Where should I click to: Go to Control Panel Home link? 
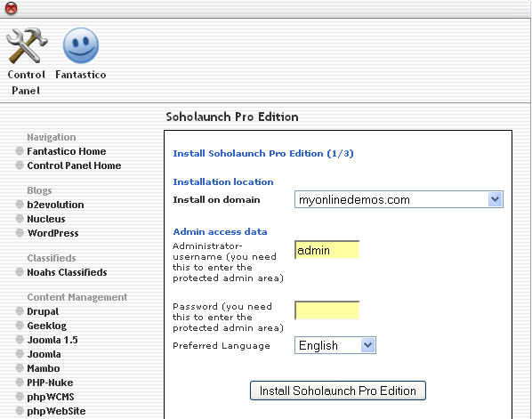(74, 165)
